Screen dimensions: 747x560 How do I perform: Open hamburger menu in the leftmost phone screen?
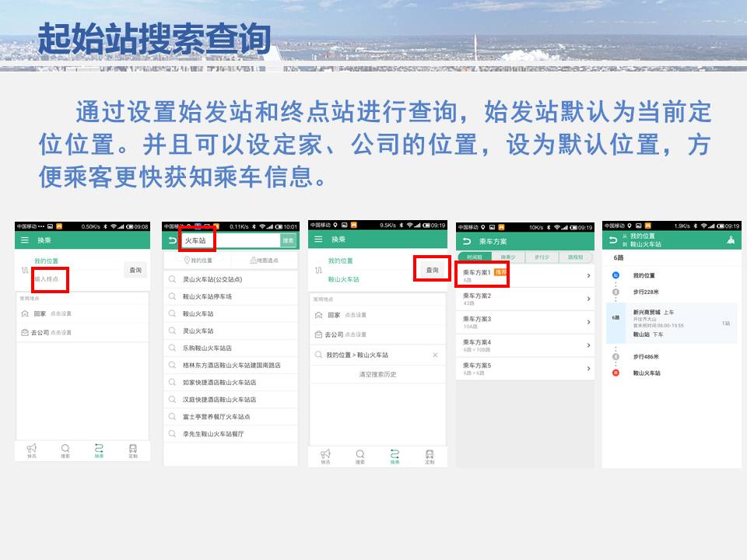pos(25,240)
